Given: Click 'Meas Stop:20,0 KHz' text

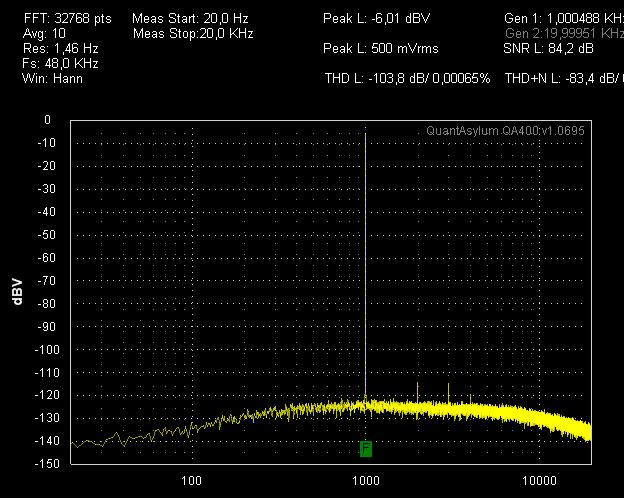Looking at the screenshot, I should (x=193, y=33).
